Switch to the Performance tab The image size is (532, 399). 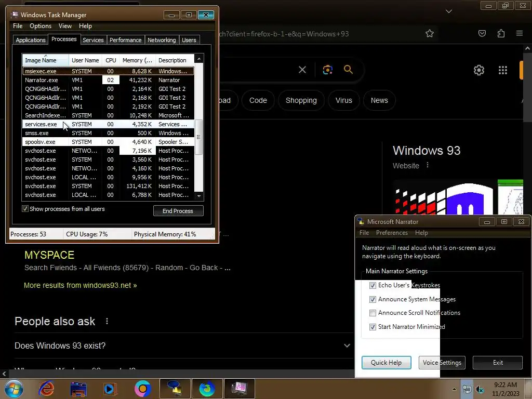pyautogui.click(x=126, y=40)
